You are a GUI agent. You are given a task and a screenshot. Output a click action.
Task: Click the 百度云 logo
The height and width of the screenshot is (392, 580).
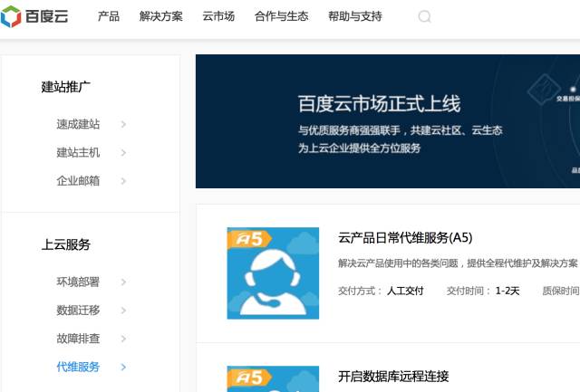(34, 16)
